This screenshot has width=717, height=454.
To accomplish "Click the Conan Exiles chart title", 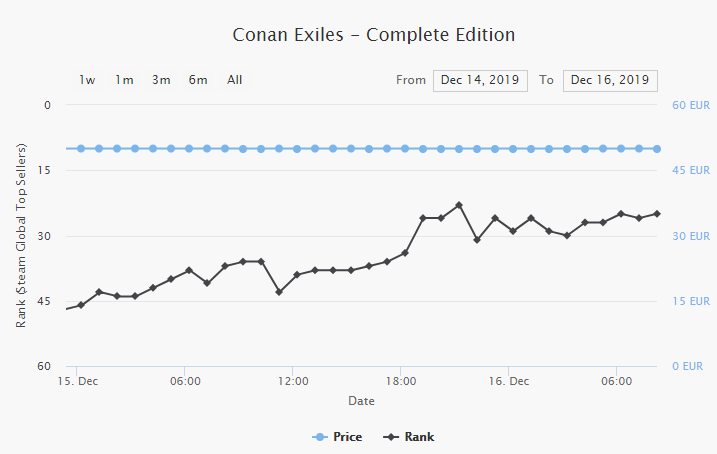I will tap(374, 35).
